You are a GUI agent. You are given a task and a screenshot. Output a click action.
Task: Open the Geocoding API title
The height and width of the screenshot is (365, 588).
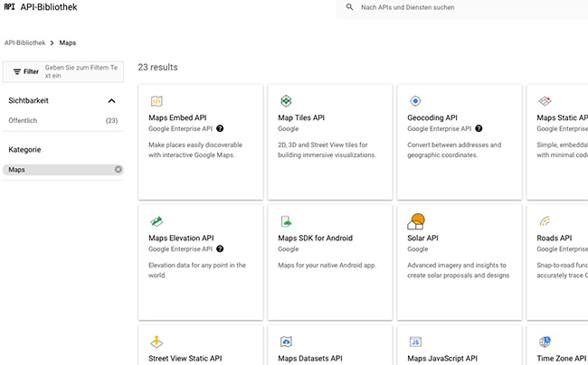click(x=432, y=117)
